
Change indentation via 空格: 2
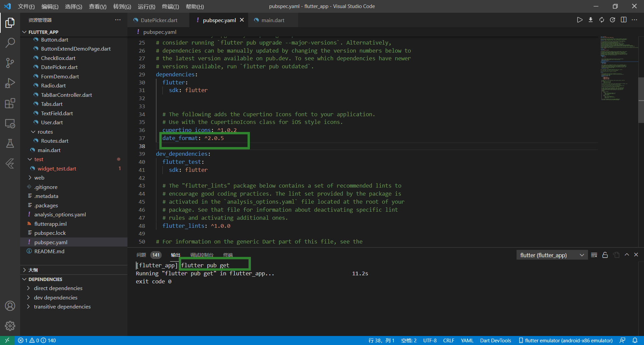(x=409, y=340)
